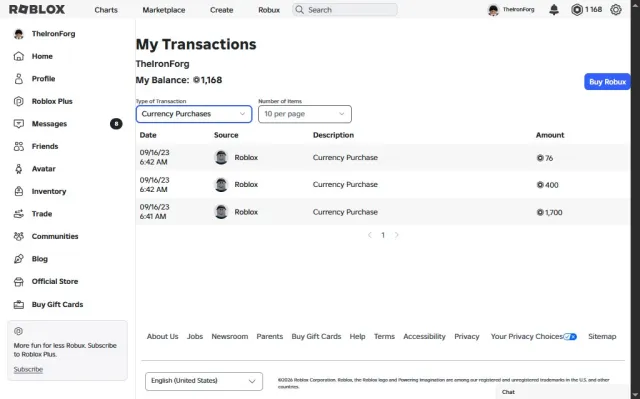
Task: Click the Communities icon in sidebar
Action: tap(19, 236)
